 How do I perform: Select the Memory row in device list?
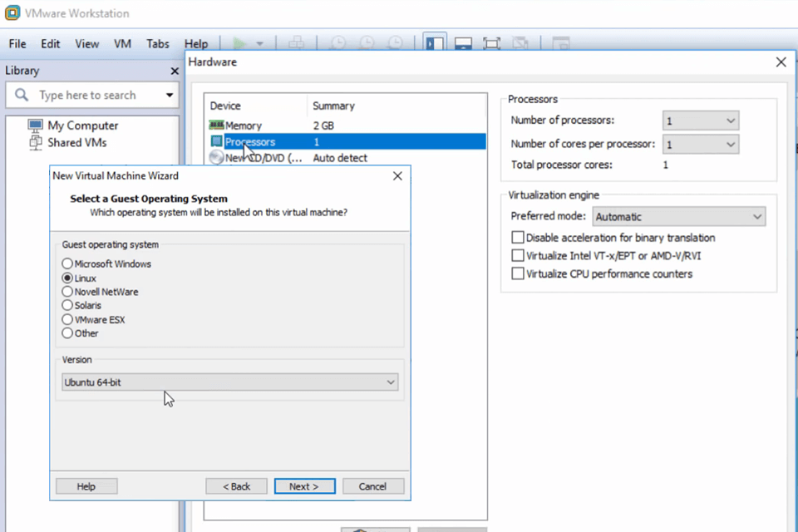[x=347, y=126]
